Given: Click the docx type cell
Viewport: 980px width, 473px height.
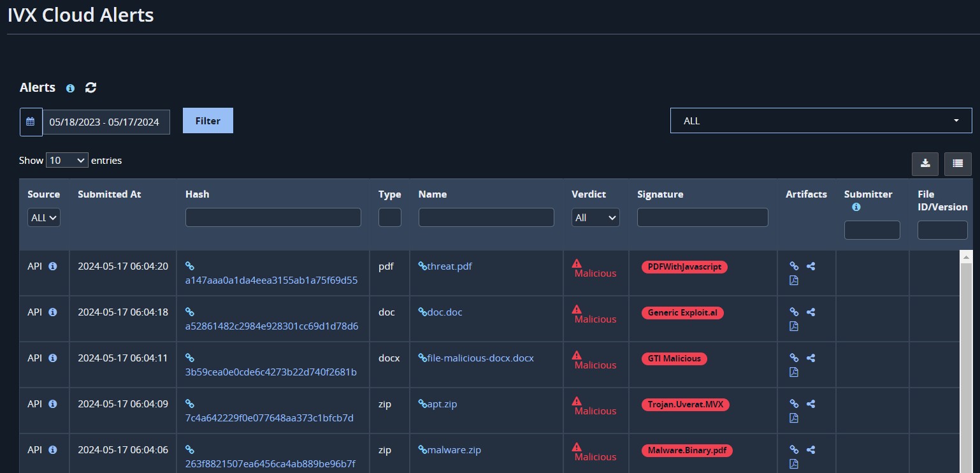Looking at the screenshot, I should [389, 358].
